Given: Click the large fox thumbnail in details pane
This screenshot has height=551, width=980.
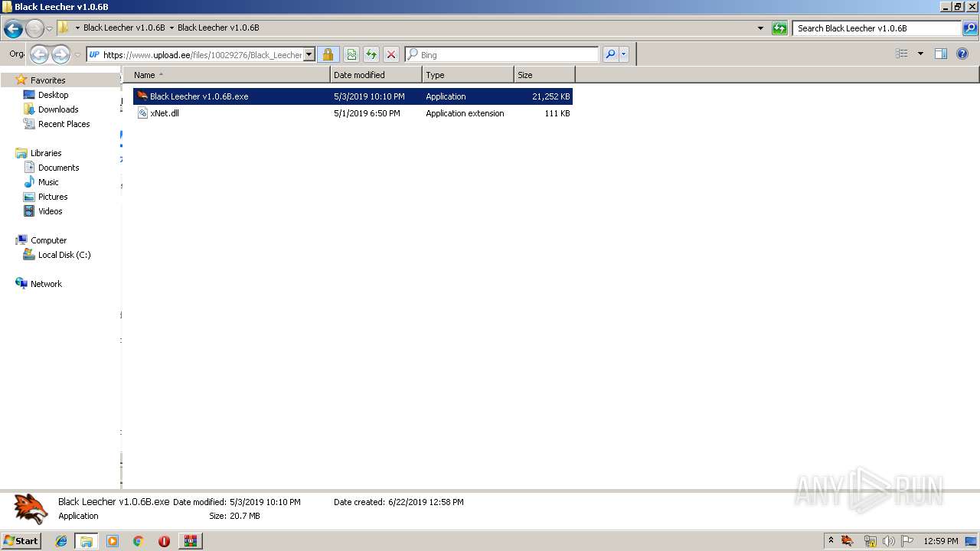Looking at the screenshot, I should (31, 509).
